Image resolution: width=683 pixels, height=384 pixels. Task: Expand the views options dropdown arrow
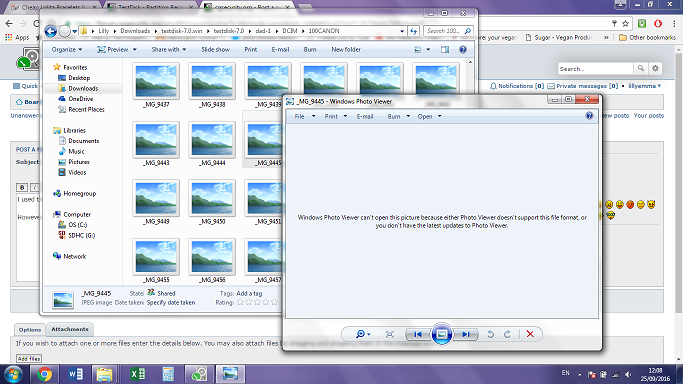[x=428, y=50]
